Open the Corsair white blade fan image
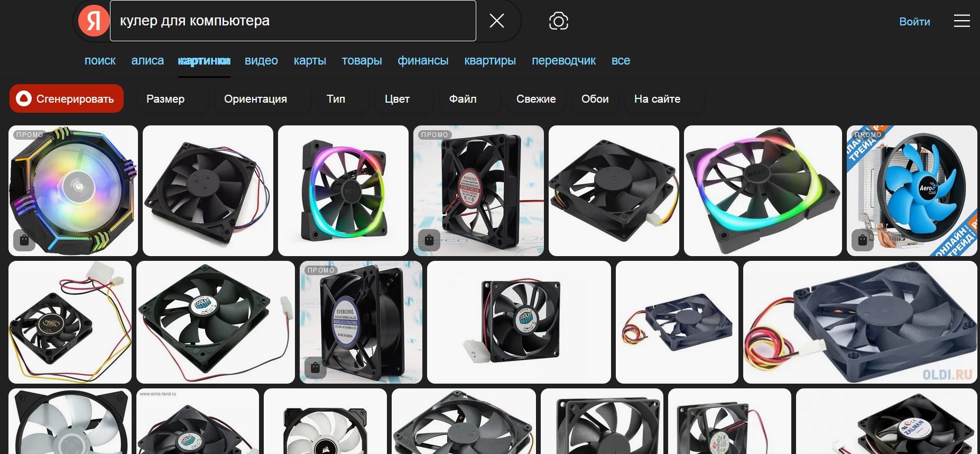Screen dimensions: 980x454 pos(325,421)
